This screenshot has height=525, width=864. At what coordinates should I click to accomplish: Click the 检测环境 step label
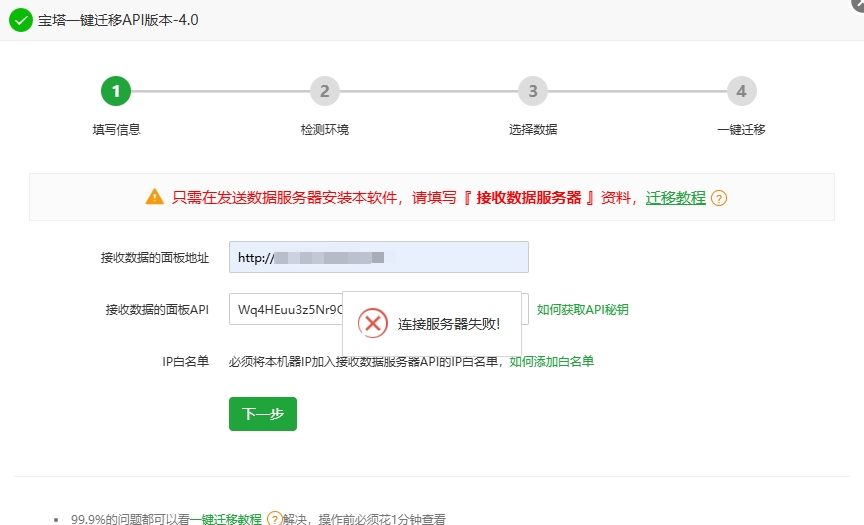[x=325, y=129]
